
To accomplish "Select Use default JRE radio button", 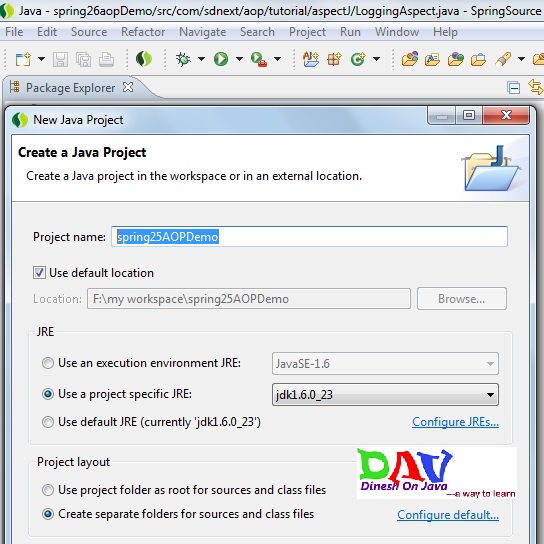I will 48,422.
